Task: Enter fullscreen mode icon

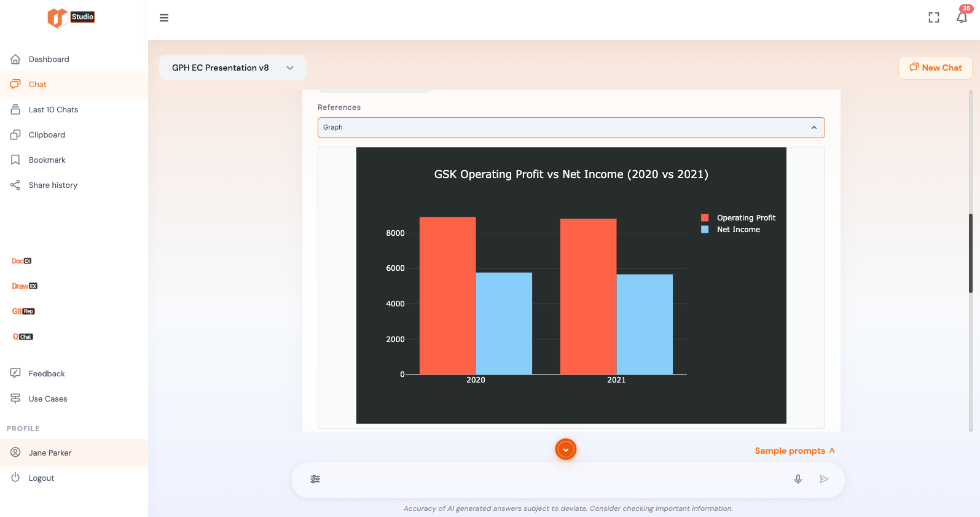Action: pos(934,18)
